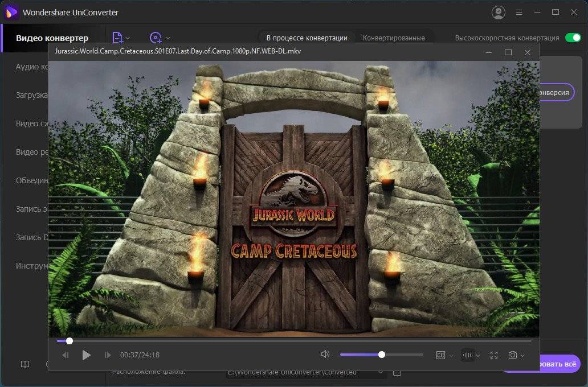
Task: Maximize the video player window
Action: pyautogui.click(x=508, y=52)
